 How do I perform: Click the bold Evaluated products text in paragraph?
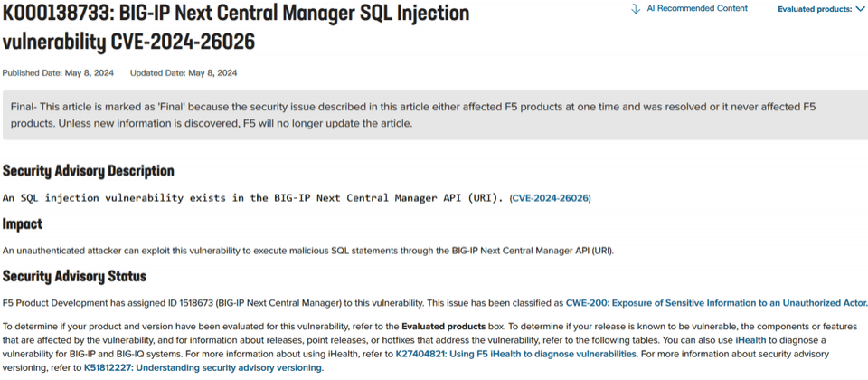(444, 327)
